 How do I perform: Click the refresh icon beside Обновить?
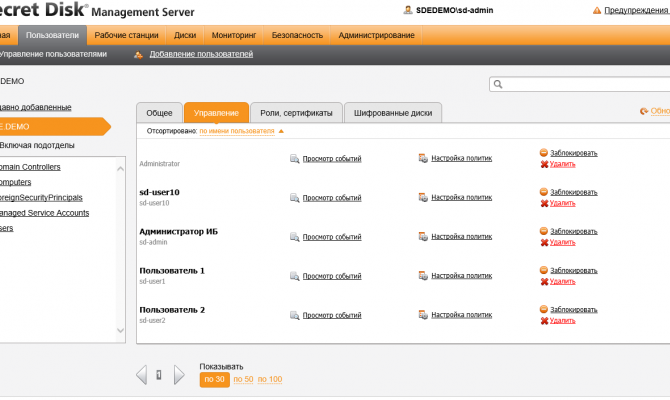(x=644, y=111)
